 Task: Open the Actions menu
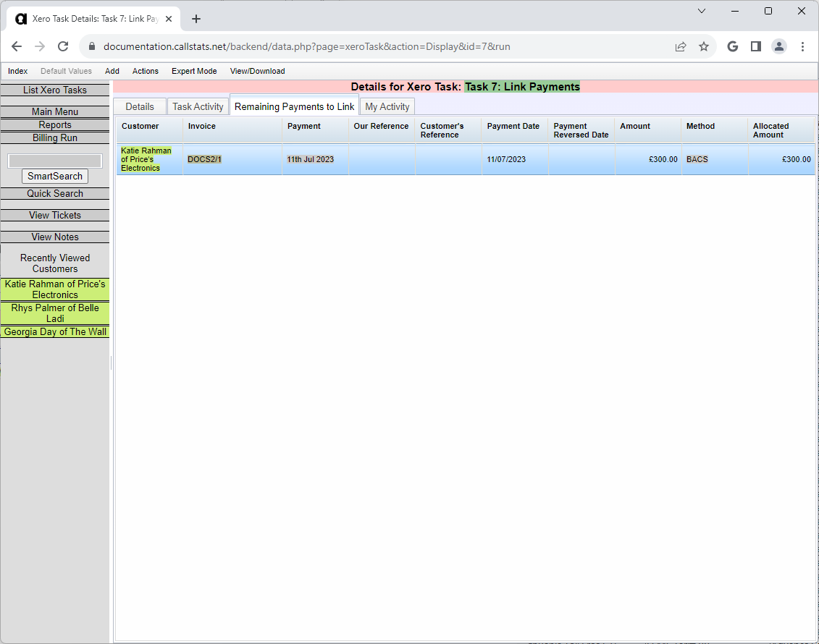[145, 71]
